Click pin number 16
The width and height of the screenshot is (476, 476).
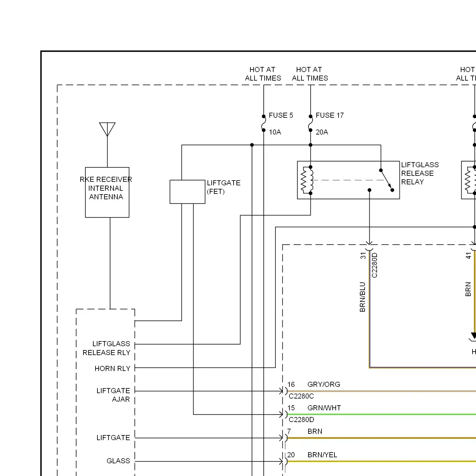(291, 384)
